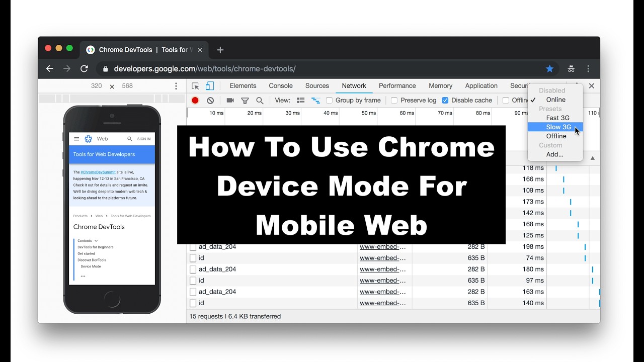Click the browser forward arrow

[x=67, y=68]
